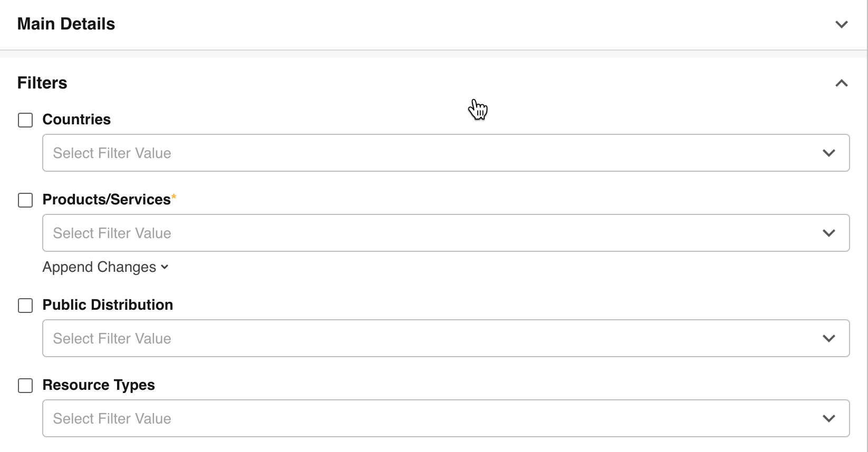
Task: Expand the Main Details section chevron
Action: 841,24
